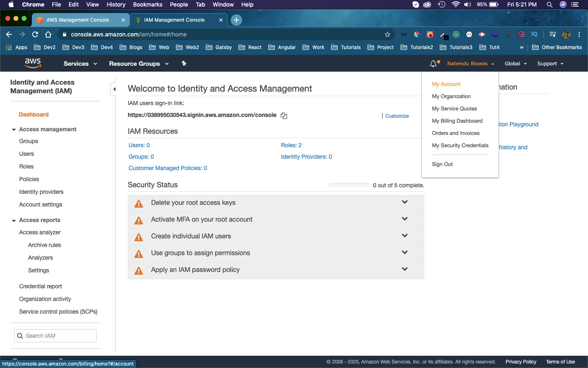Open Identity Providers: 0 link
Screen dimensions: 588x368
pos(306,157)
